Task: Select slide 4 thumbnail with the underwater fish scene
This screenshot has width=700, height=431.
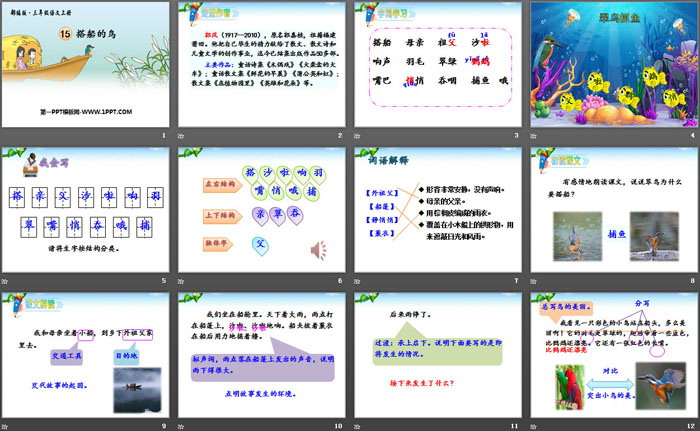Action: 614,64
